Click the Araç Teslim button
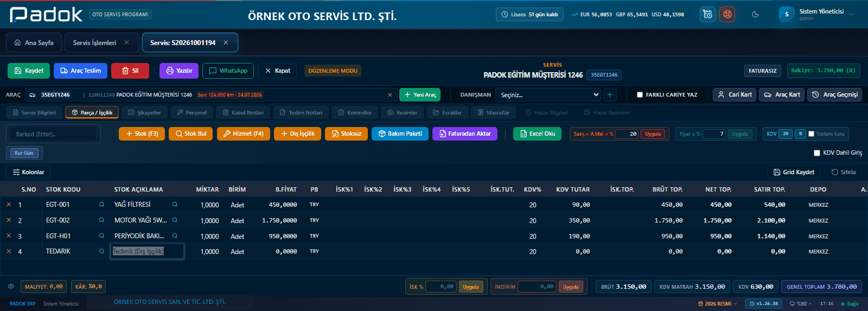The image size is (868, 311). point(80,71)
